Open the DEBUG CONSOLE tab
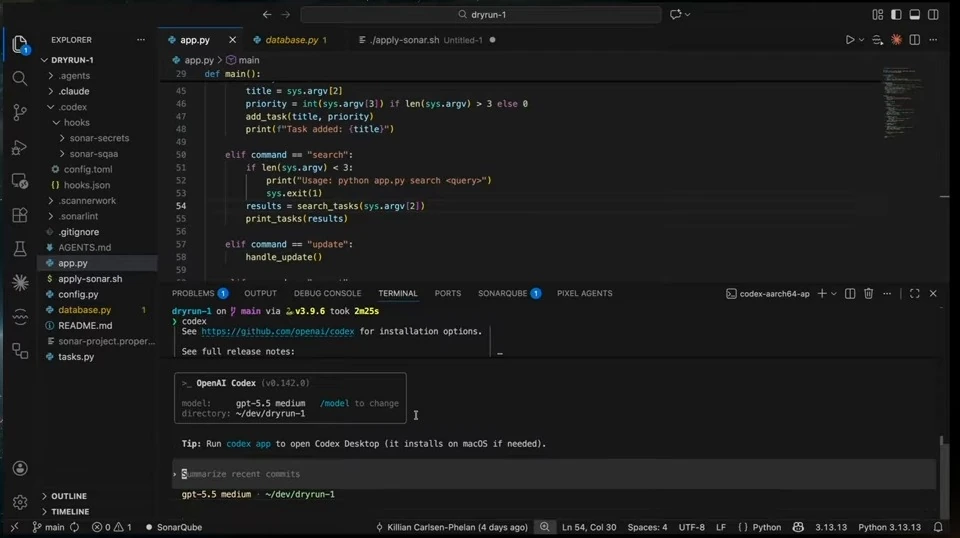 (328, 294)
